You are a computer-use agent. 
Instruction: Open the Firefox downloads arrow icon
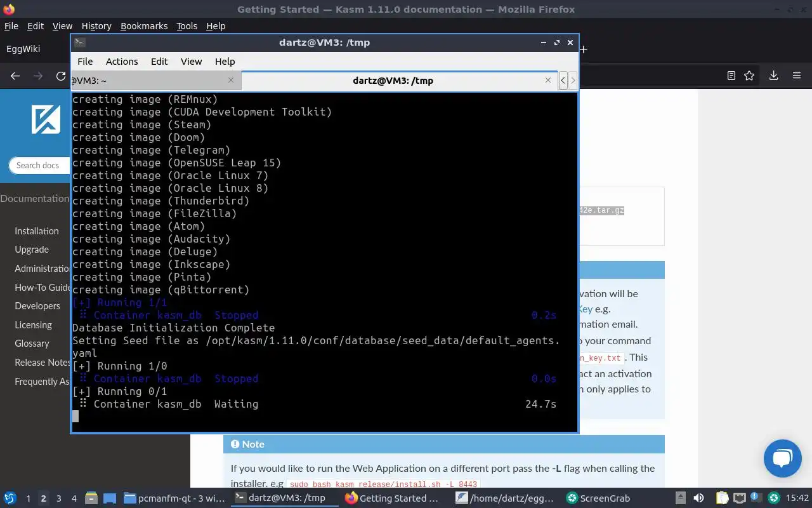click(773, 76)
